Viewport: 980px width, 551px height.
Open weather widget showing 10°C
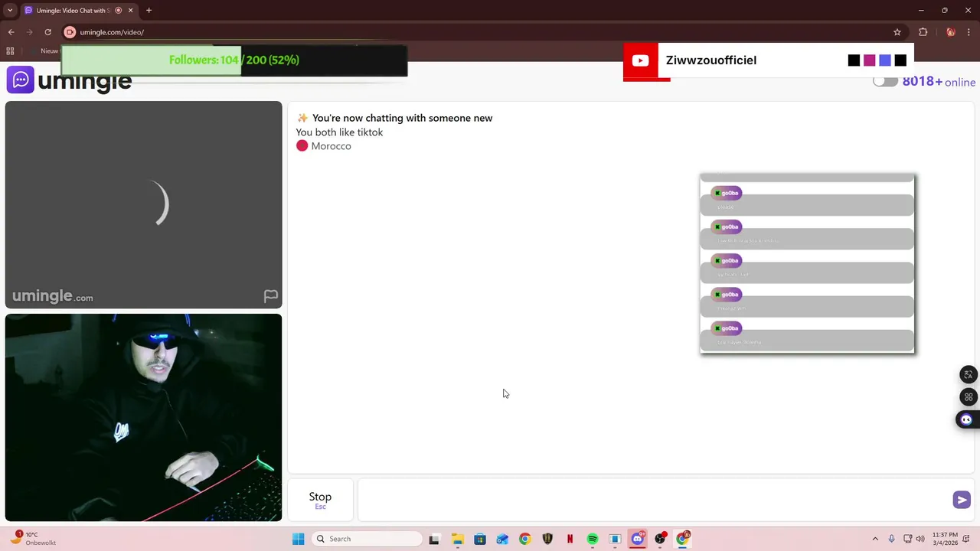32,539
